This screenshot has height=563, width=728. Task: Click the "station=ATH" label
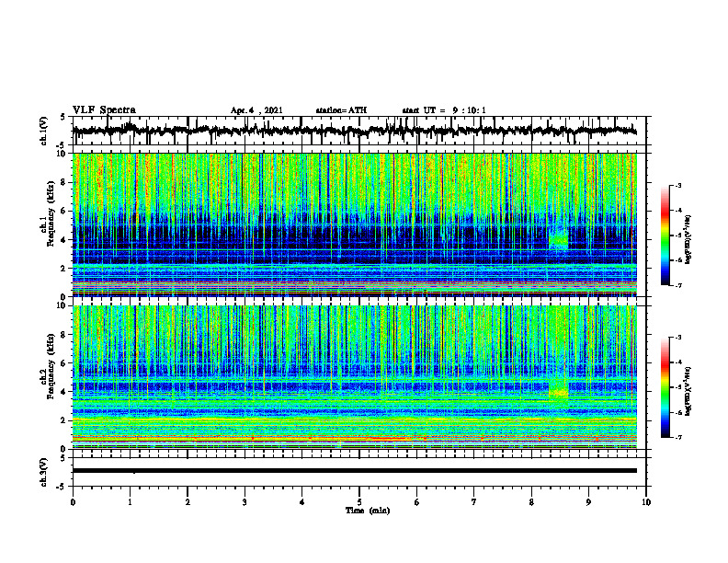pos(341,110)
